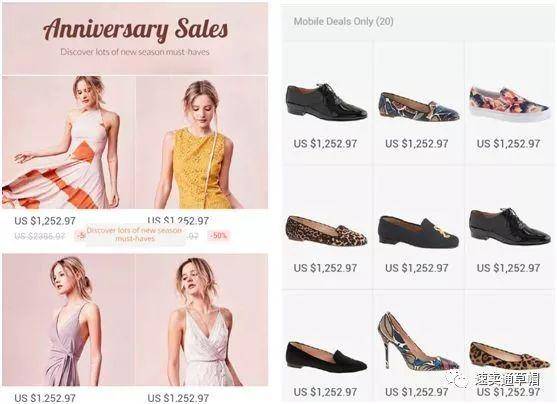
Task: Open the orange and white striped halter dress
Action: [69, 142]
